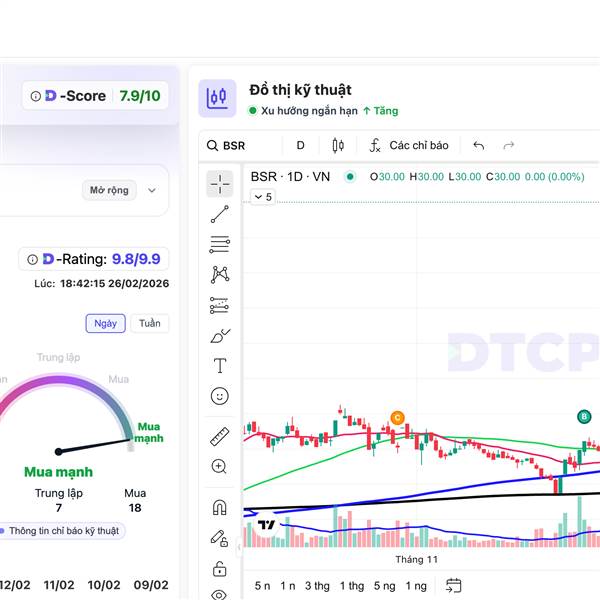Select the 3 thg time range
This screenshot has width=600, height=600.
point(317,586)
